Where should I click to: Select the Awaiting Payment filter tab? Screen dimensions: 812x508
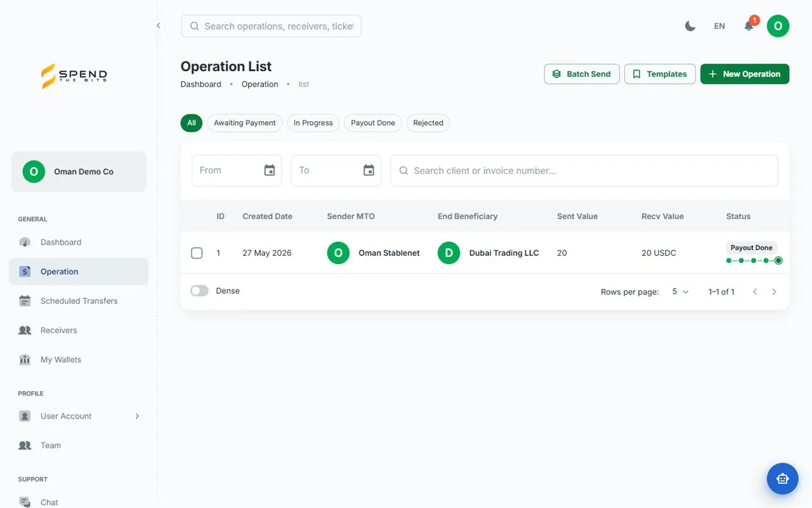click(245, 123)
